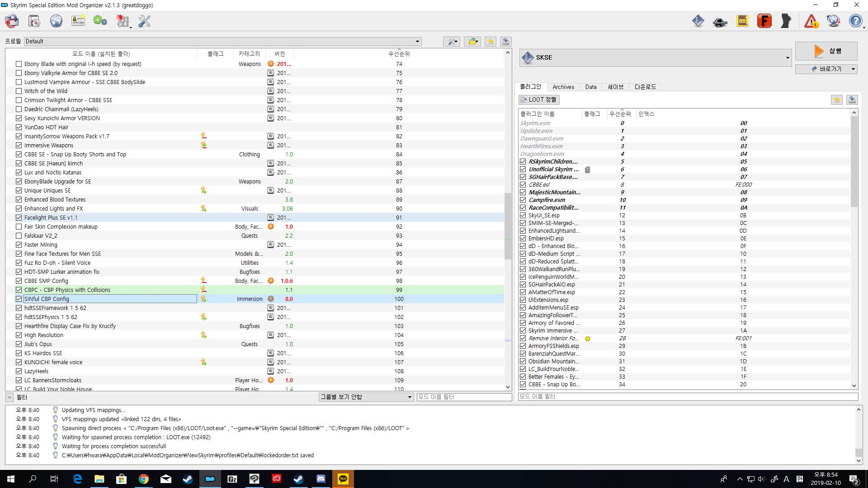Sort plugins by the 플러그인 이름 column header
This screenshot has height=488, width=868.
(x=551, y=114)
